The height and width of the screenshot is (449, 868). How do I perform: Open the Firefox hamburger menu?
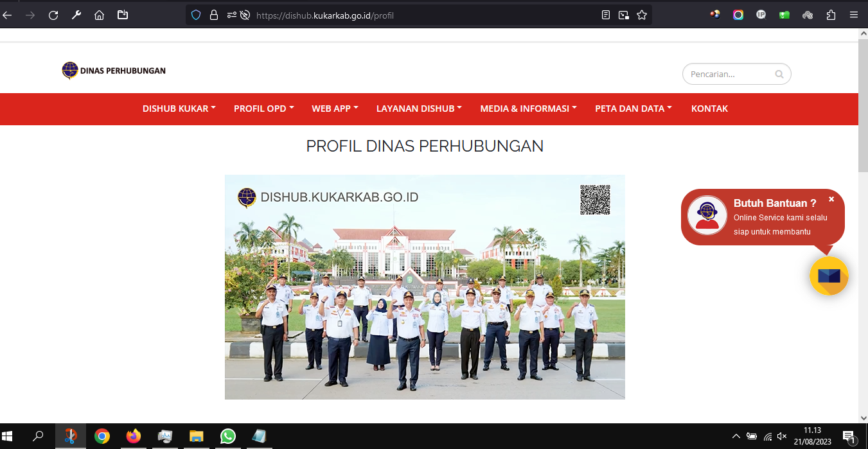click(854, 15)
